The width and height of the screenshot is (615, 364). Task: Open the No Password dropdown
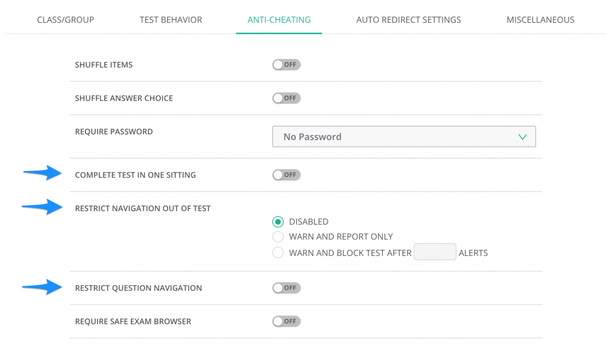tap(404, 137)
